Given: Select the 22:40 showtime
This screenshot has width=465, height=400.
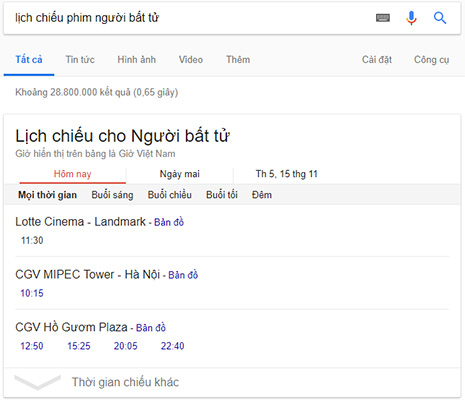Looking at the screenshot, I should coord(172,346).
